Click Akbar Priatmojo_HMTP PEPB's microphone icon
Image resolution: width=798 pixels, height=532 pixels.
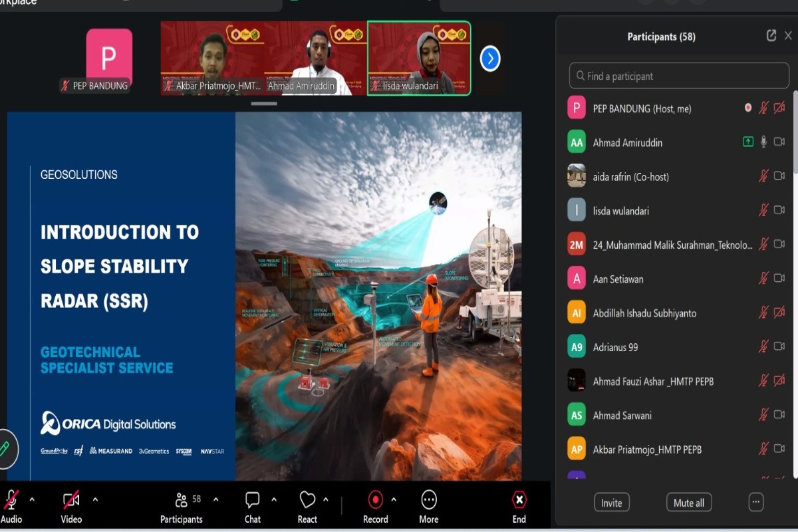point(763,449)
